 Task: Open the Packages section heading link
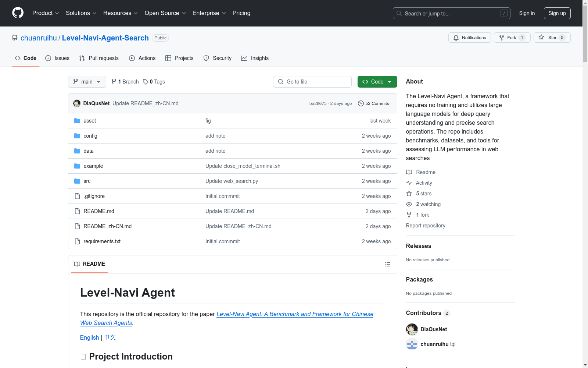pyautogui.click(x=419, y=279)
